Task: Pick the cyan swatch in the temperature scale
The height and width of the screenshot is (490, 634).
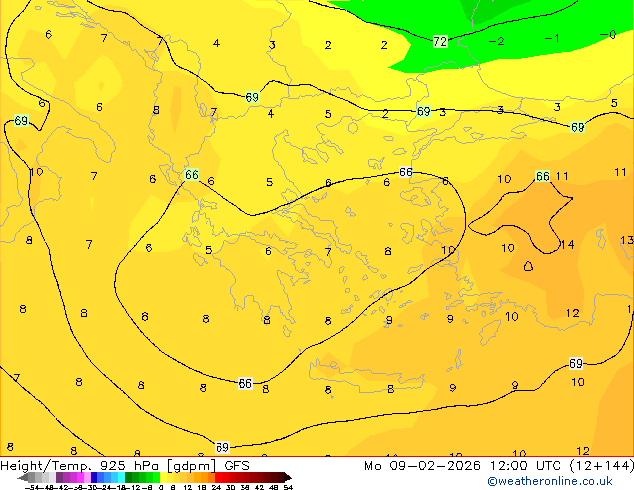Action: coord(121,477)
